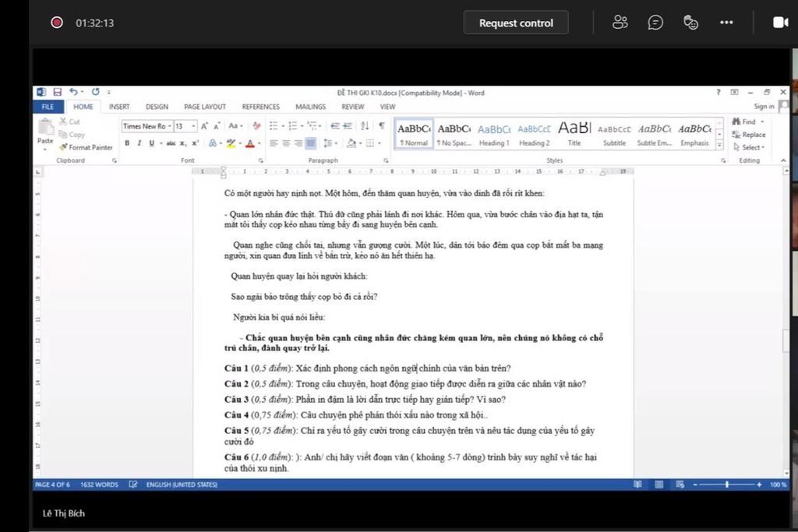
Task: Switch to DESIGN ribbon tab
Action: coord(157,107)
